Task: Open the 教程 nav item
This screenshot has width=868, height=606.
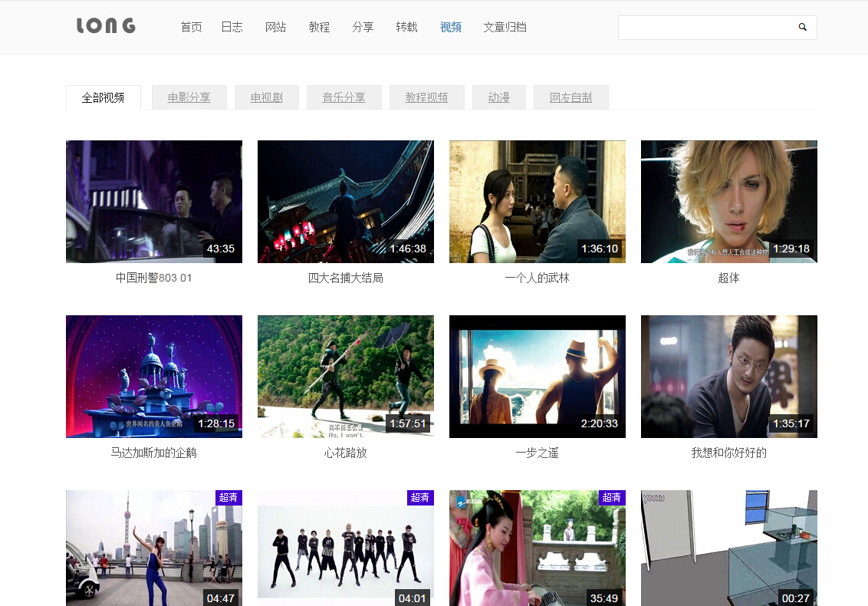Action: click(320, 27)
